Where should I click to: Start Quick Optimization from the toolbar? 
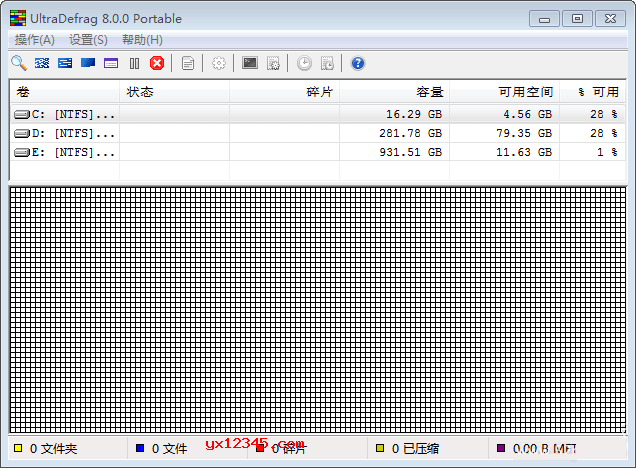click(x=65, y=63)
